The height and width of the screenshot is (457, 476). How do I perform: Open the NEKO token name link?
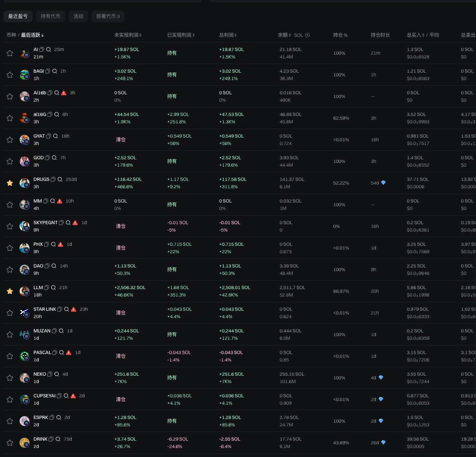[x=40, y=374]
